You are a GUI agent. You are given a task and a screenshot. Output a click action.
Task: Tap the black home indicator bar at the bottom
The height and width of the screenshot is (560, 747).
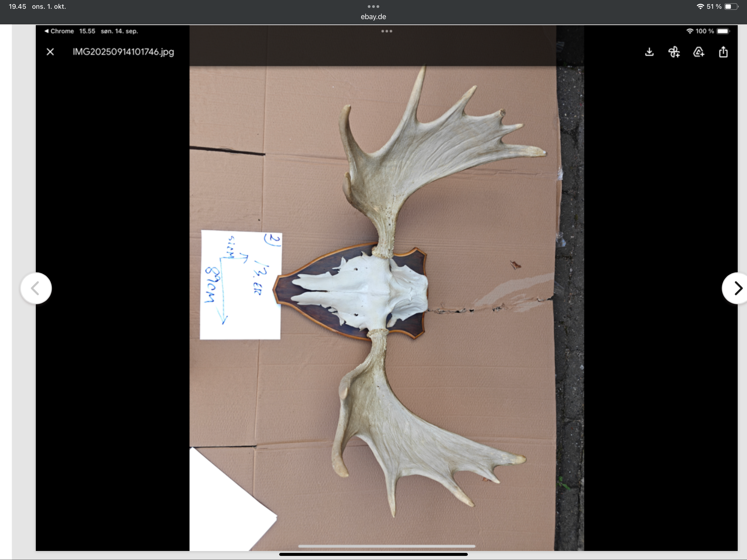coord(373,554)
